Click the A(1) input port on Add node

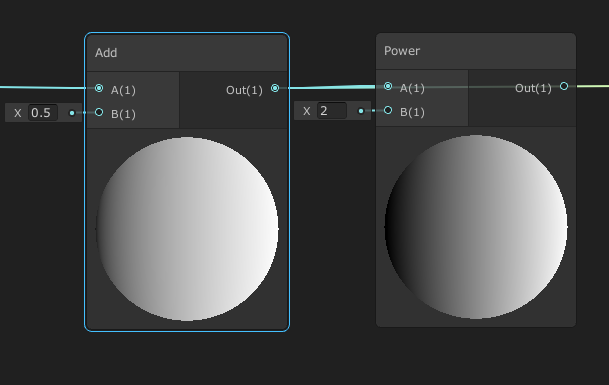[99, 88]
